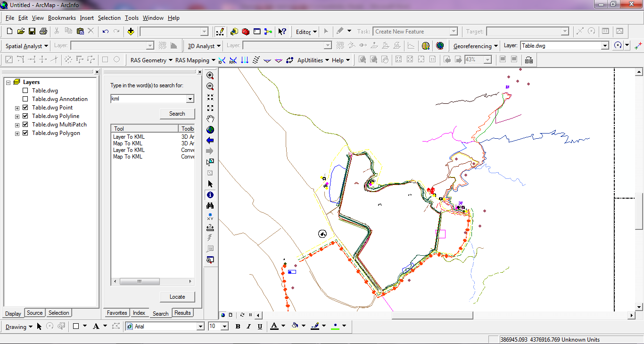
Task: Click the Search button
Action: tap(177, 114)
